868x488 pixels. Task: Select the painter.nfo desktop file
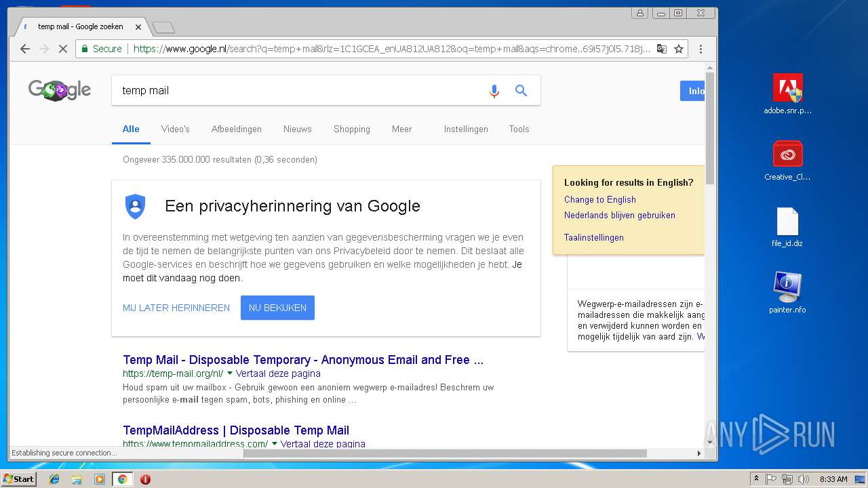[787, 293]
